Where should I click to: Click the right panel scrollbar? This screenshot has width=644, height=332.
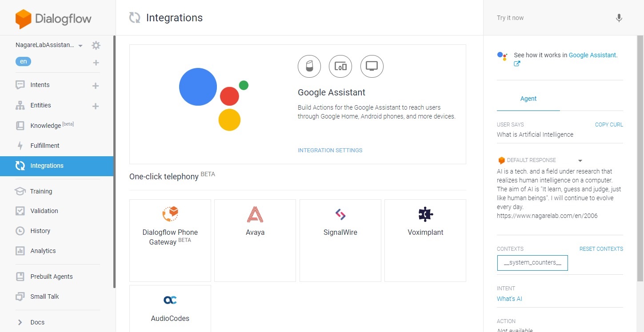coord(640,158)
